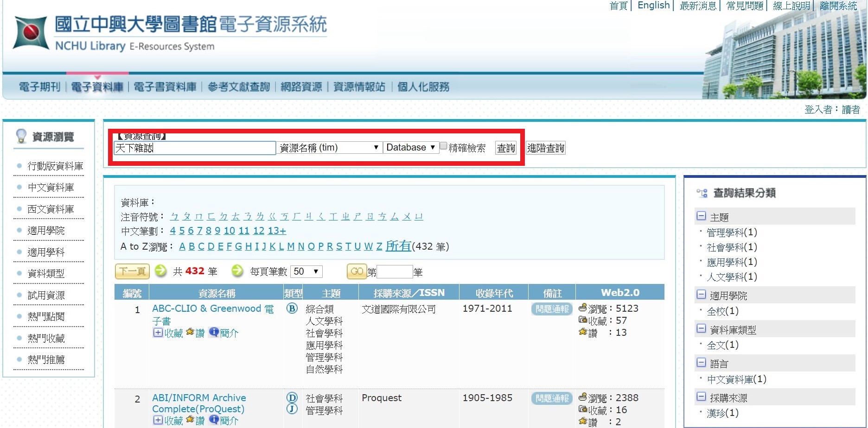The width and height of the screenshot is (868, 428).
Task: Click the info 簡介 icon under ABI/INFORM
Action: click(x=214, y=420)
